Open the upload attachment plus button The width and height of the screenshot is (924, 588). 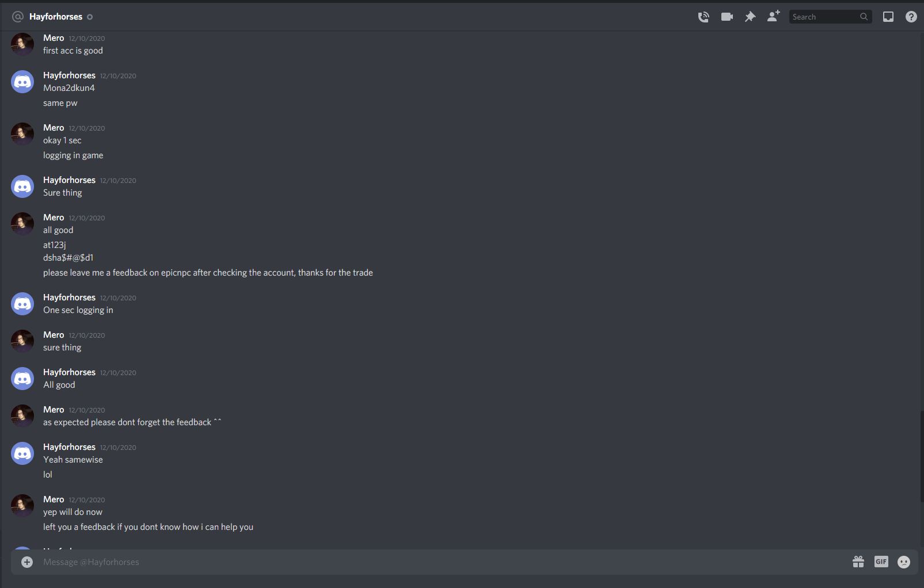point(27,562)
